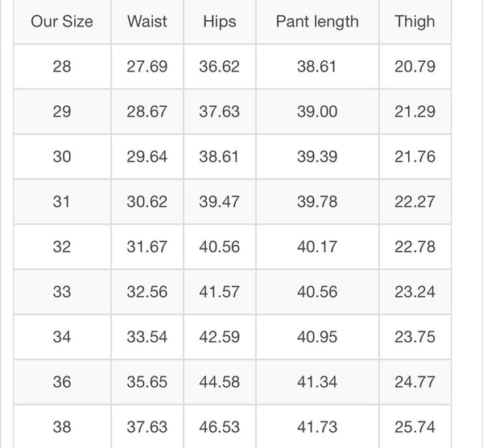This screenshot has height=448, width=483.
Task: Click hips value 39.47
Action: coord(220,202)
